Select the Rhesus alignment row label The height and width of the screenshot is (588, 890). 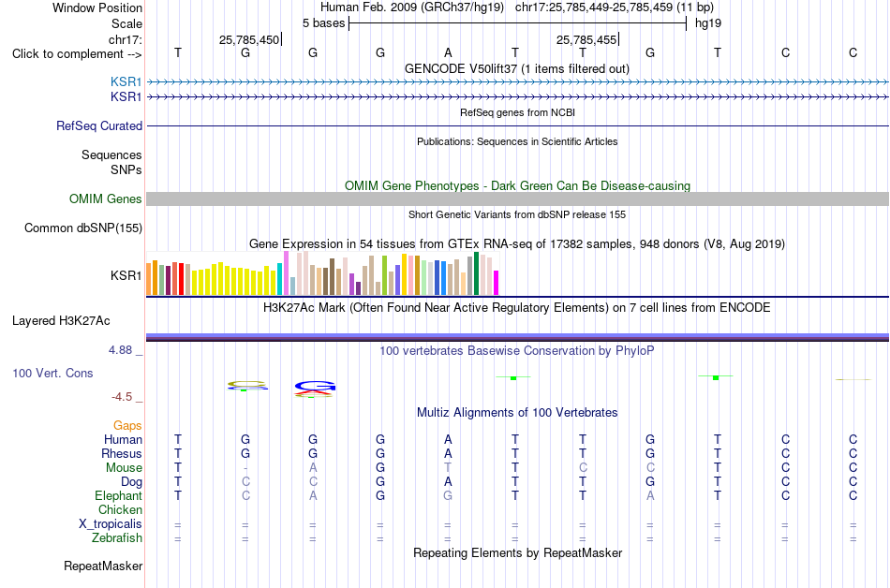coord(122,454)
